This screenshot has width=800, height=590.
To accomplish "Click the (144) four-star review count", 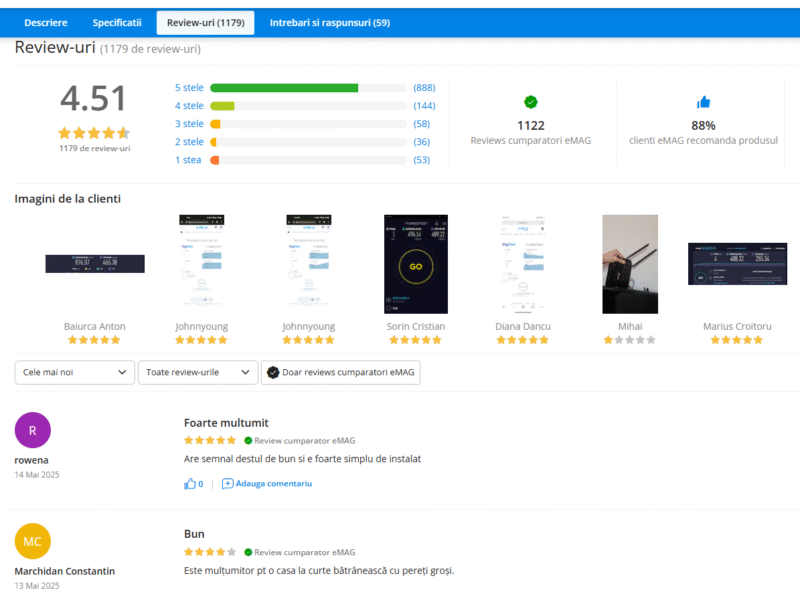I will click(424, 106).
